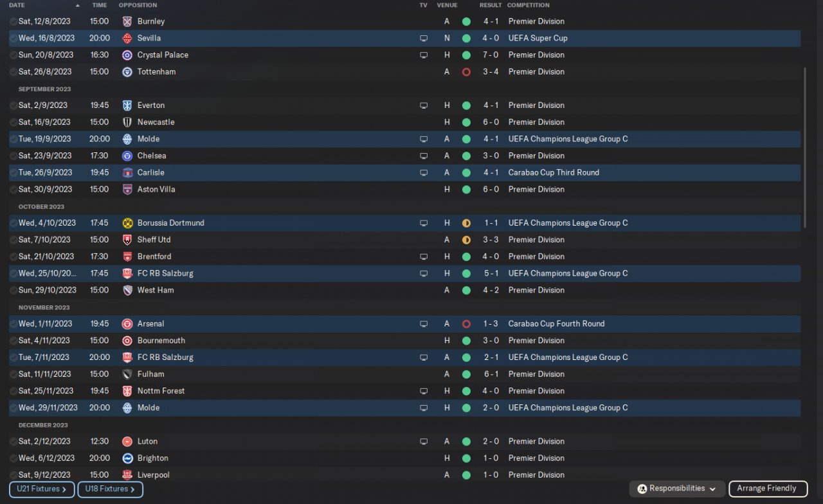Click the Sheff Utd draw result indicator
The image size is (823, 504).
click(466, 240)
